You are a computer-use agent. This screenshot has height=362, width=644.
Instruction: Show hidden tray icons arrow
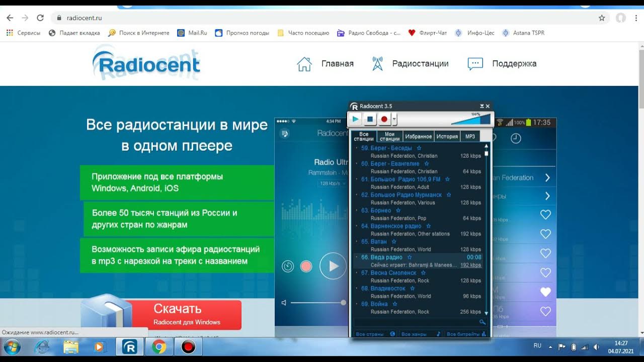click(550, 347)
